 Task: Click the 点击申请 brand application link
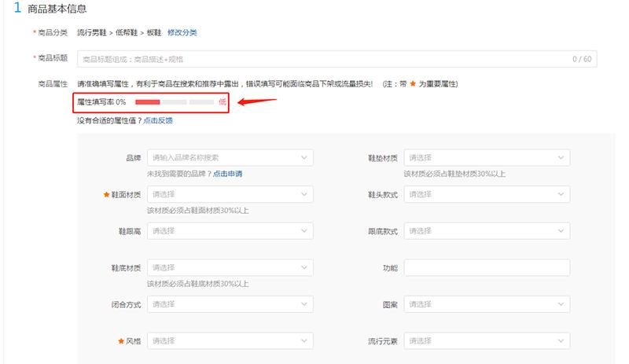pyautogui.click(x=227, y=173)
